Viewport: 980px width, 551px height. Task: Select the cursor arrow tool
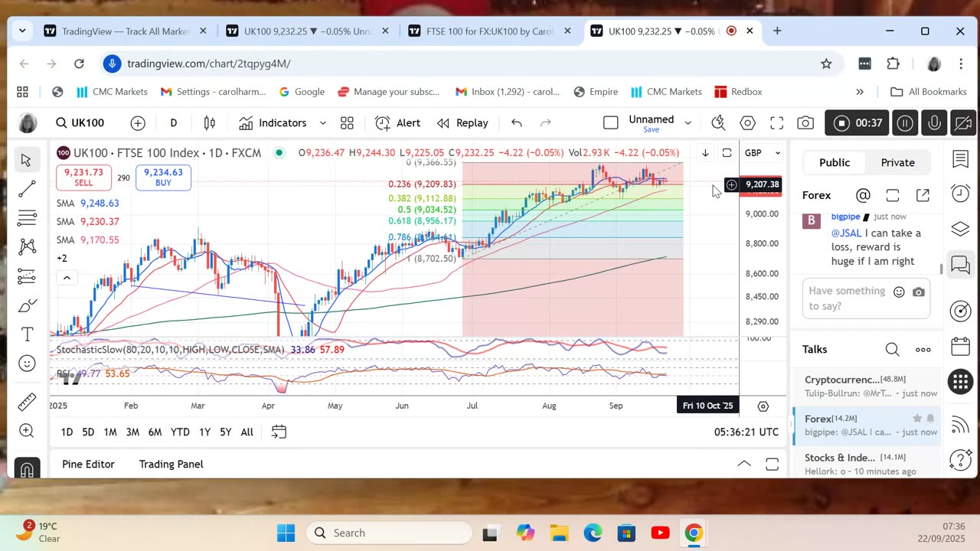click(x=27, y=160)
